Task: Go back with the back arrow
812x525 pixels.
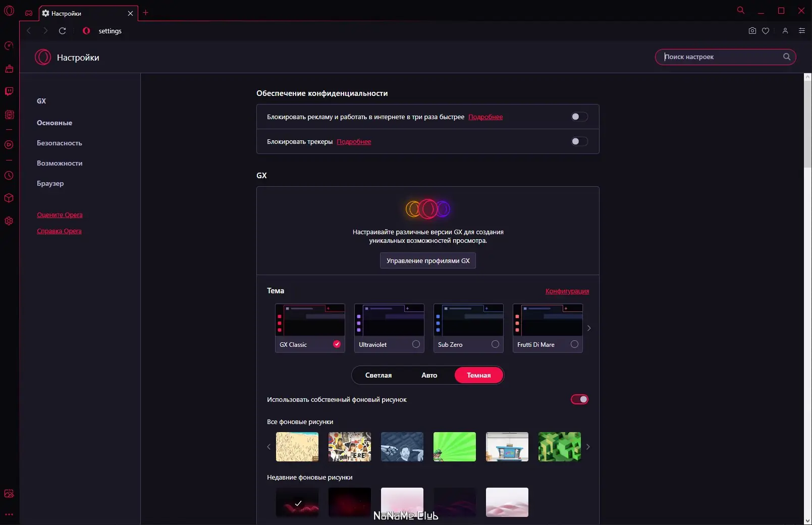Action: pyautogui.click(x=29, y=31)
